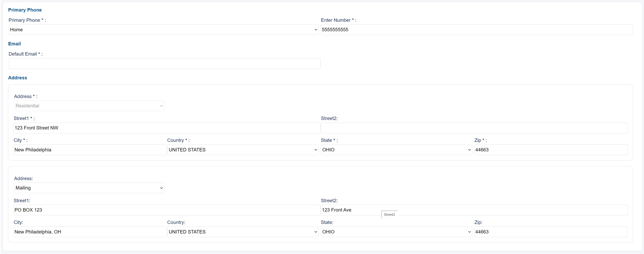Viewport: 644px width, 254px height.
Task: Click the Street2 field containing 123 Front Ave
Action: tap(474, 210)
